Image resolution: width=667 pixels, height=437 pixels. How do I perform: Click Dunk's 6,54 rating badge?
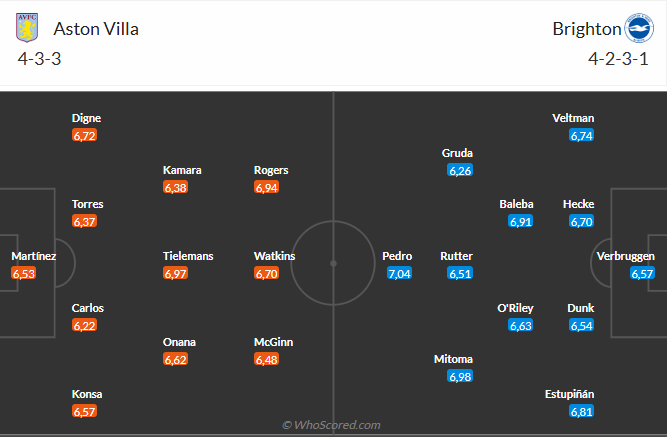(x=581, y=325)
